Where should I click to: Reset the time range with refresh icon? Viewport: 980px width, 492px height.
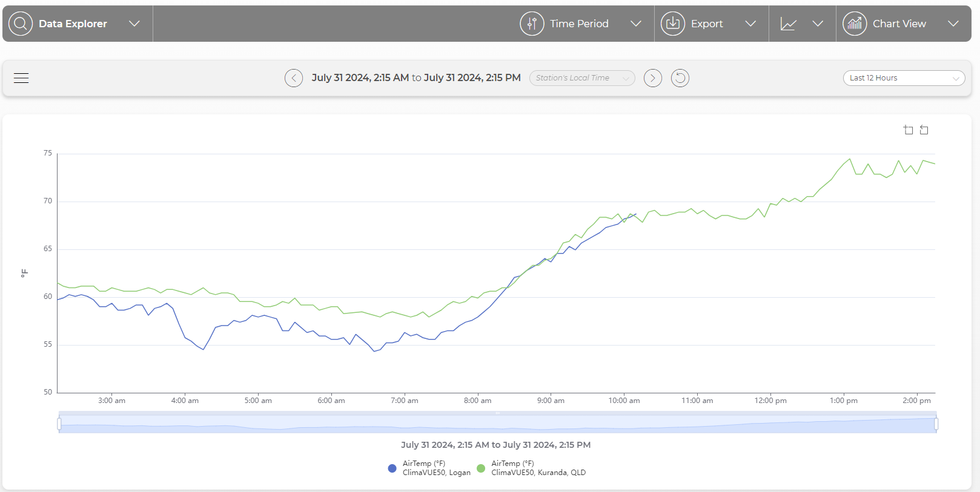coord(680,78)
